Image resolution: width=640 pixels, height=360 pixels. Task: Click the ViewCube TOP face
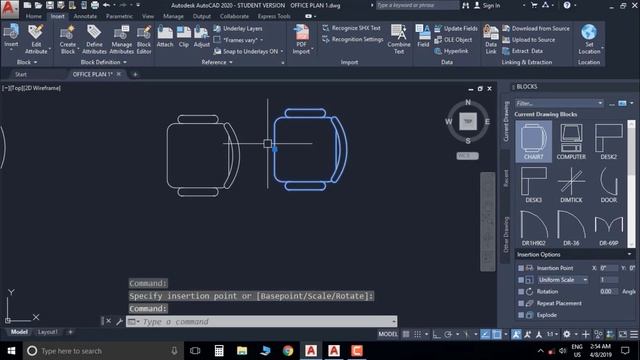pos(468,122)
